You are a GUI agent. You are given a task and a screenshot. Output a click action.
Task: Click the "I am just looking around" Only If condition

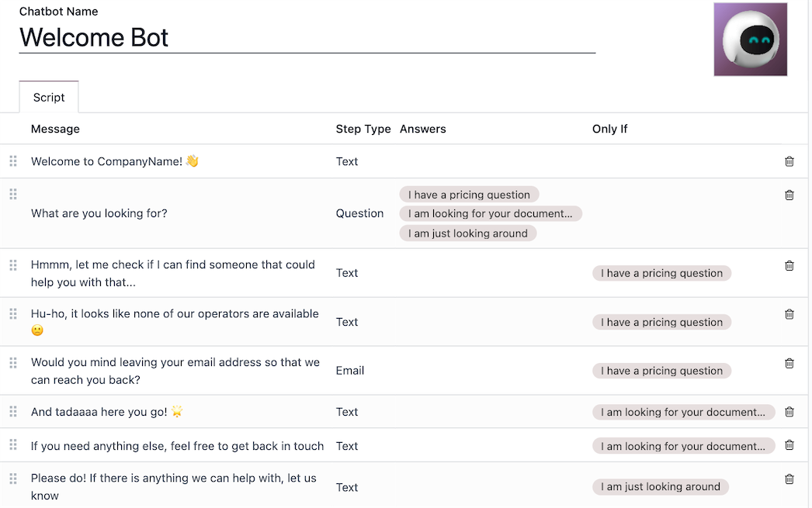click(x=661, y=486)
